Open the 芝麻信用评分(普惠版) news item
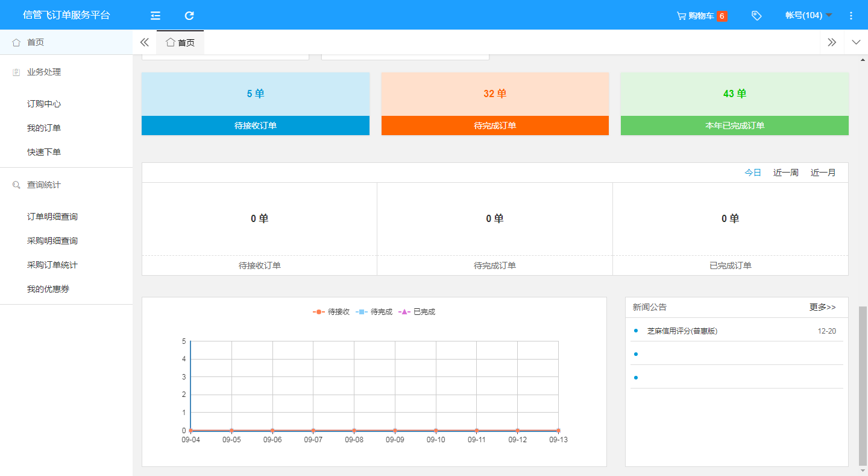 pyautogui.click(x=682, y=331)
